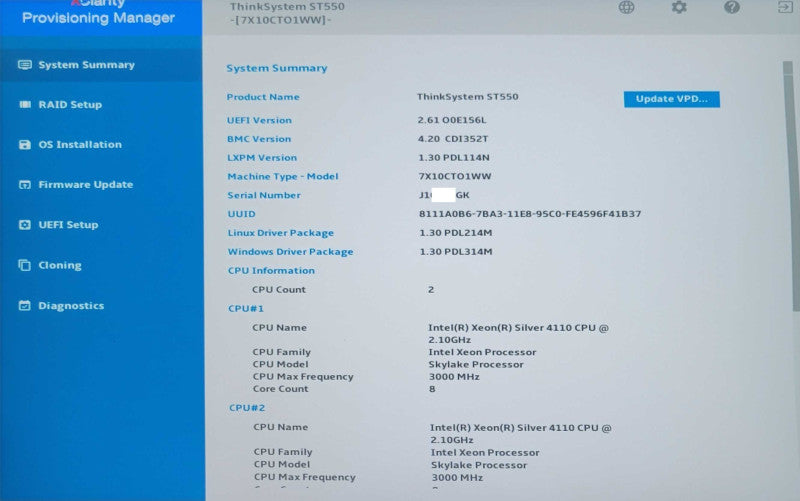Click the Provisioning Manager title logo
Image resolution: width=800 pixels, height=501 pixels.
(x=98, y=18)
